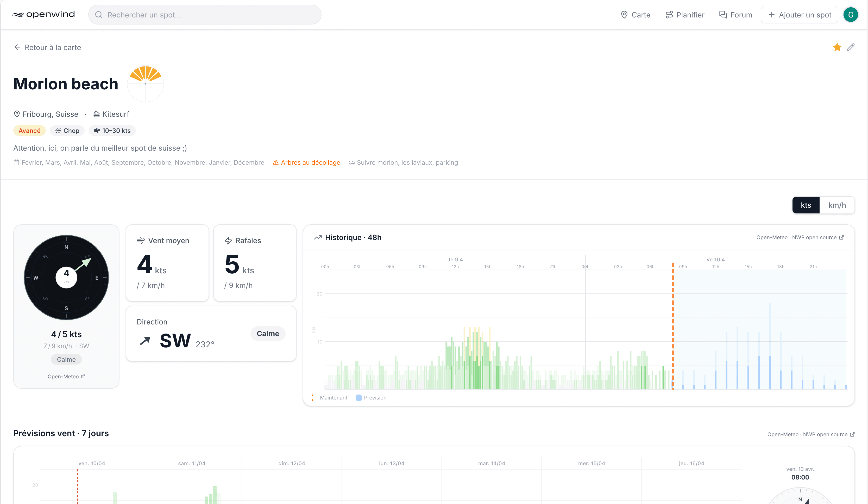The width and height of the screenshot is (868, 504).
Task: Click the Historique trend chart icon
Action: click(x=318, y=237)
